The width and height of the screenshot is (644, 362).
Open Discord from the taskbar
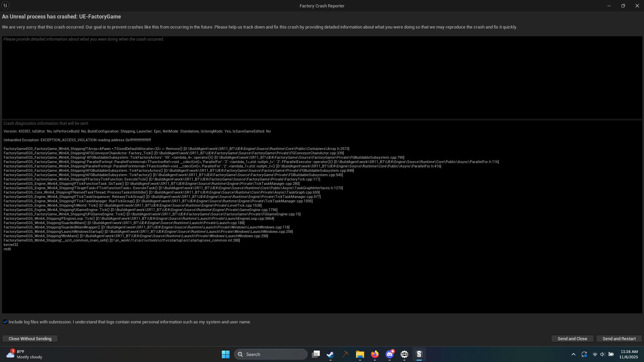pyautogui.click(x=389, y=354)
